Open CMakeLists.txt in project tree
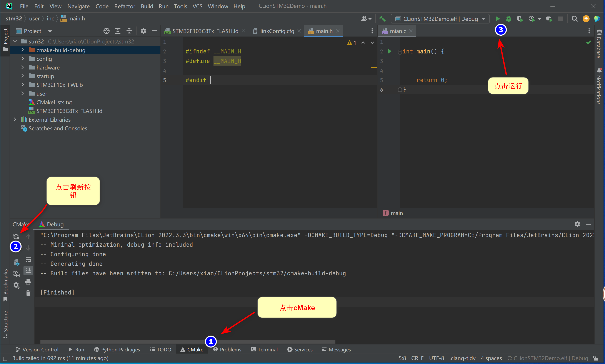The width and height of the screenshot is (605, 364). click(x=54, y=102)
